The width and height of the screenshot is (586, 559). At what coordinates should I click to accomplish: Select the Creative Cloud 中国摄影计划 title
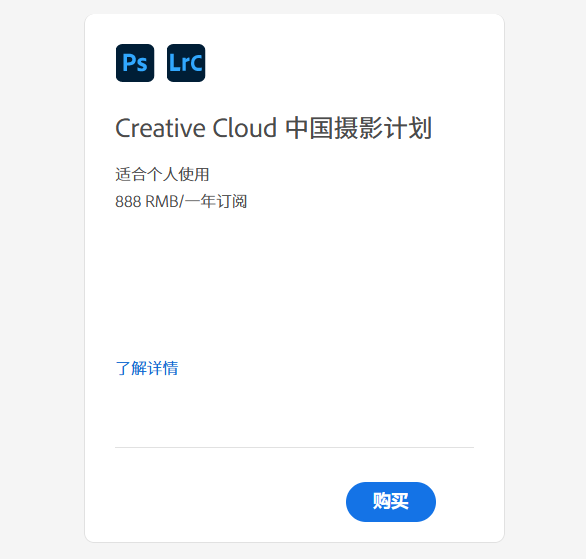pyautogui.click(x=274, y=128)
